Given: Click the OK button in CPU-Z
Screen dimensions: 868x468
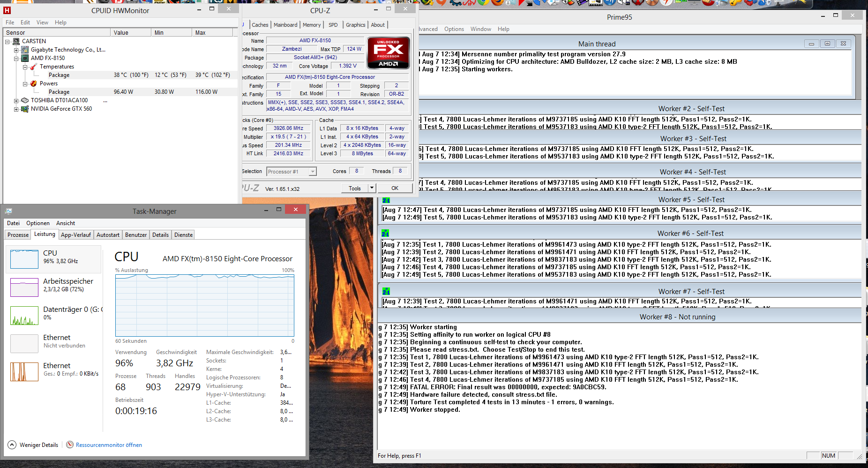Looking at the screenshot, I should tap(395, 188).
